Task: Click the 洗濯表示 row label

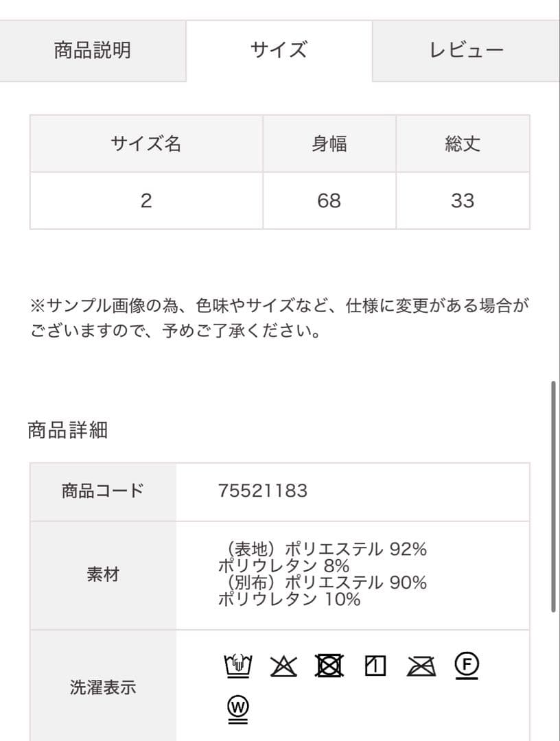Action: [x=104, y=686]
